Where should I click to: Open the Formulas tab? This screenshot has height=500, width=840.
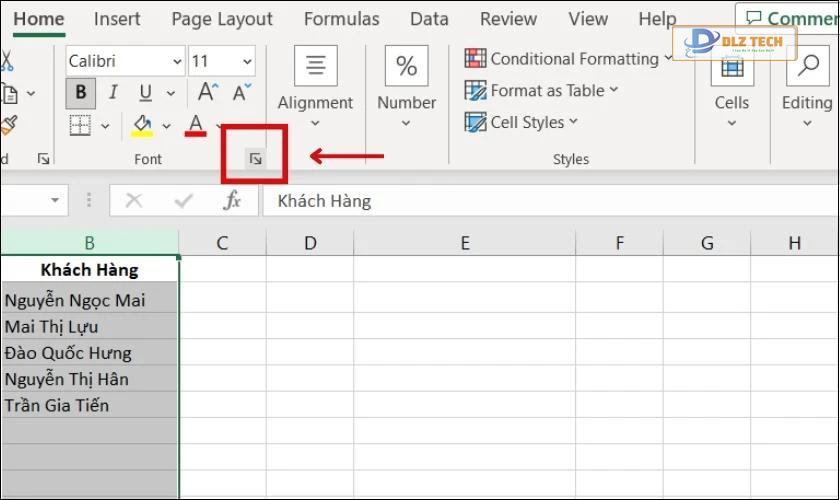341,19
